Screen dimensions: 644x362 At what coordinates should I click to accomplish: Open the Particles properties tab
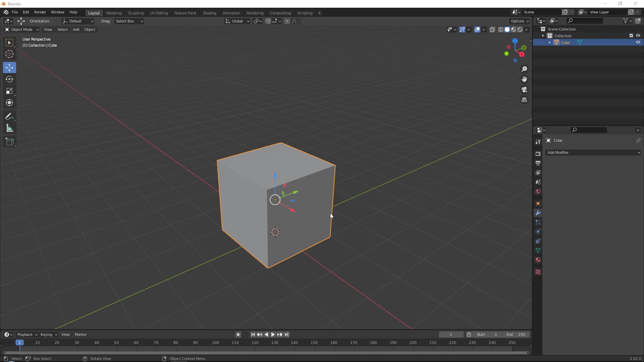[538, 222]
